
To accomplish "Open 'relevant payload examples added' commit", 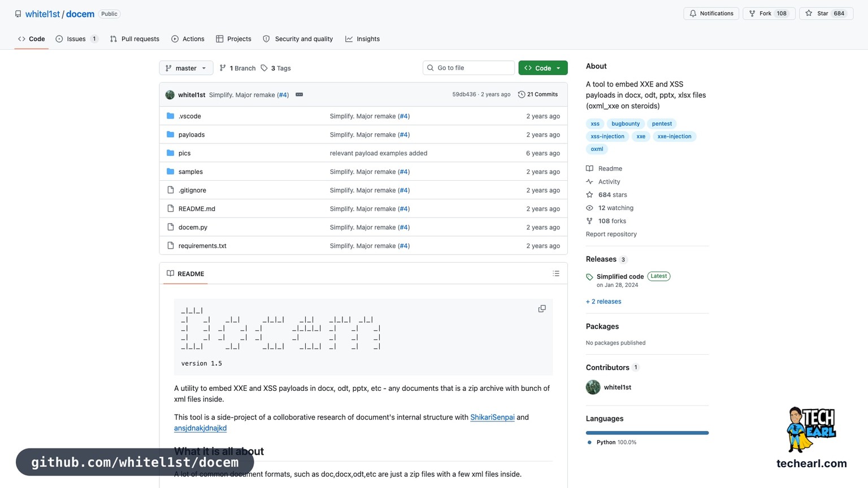I will [x=379, y=153].
